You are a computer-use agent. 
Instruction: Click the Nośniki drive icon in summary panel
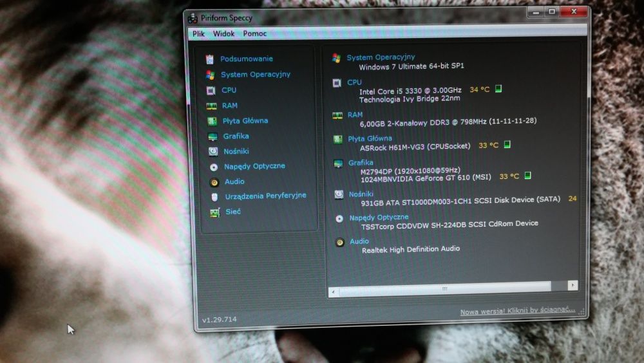point(339,194)
